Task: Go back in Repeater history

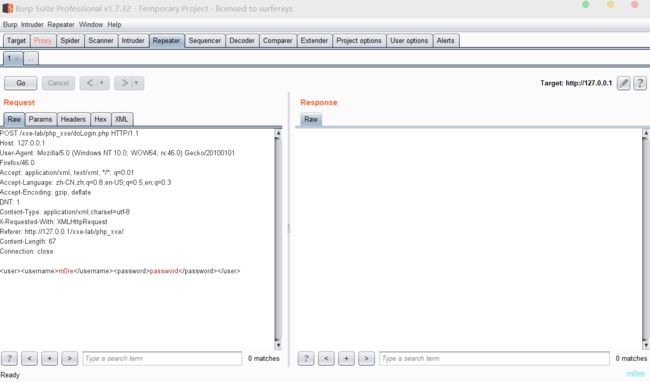Action: pos(90,83)
